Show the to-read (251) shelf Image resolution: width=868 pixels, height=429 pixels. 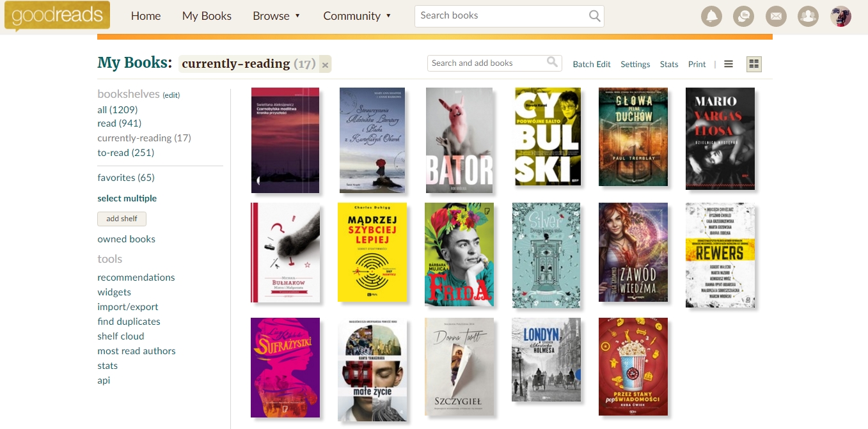pos(126,153)
